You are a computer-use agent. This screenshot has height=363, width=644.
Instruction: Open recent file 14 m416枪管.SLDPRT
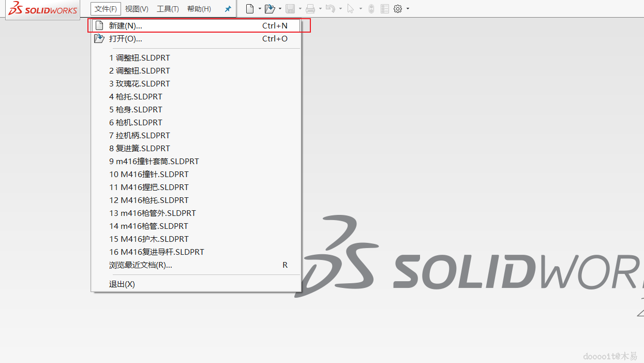point(196,226)
